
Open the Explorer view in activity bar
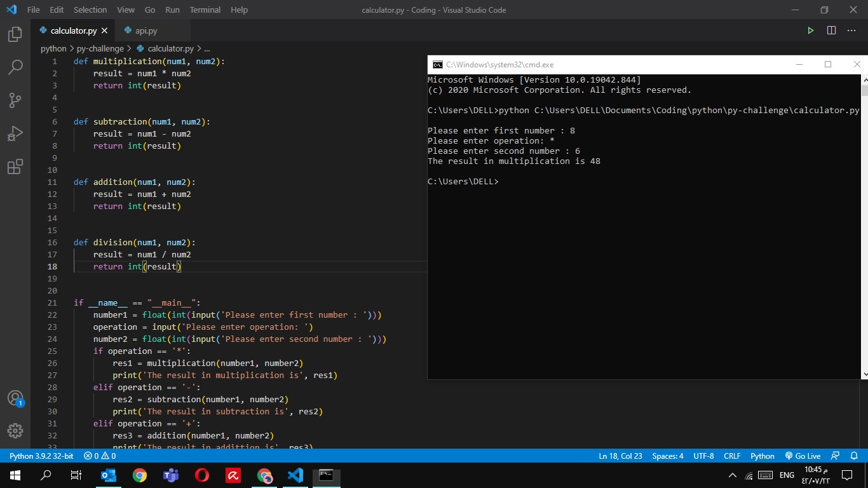15,34
